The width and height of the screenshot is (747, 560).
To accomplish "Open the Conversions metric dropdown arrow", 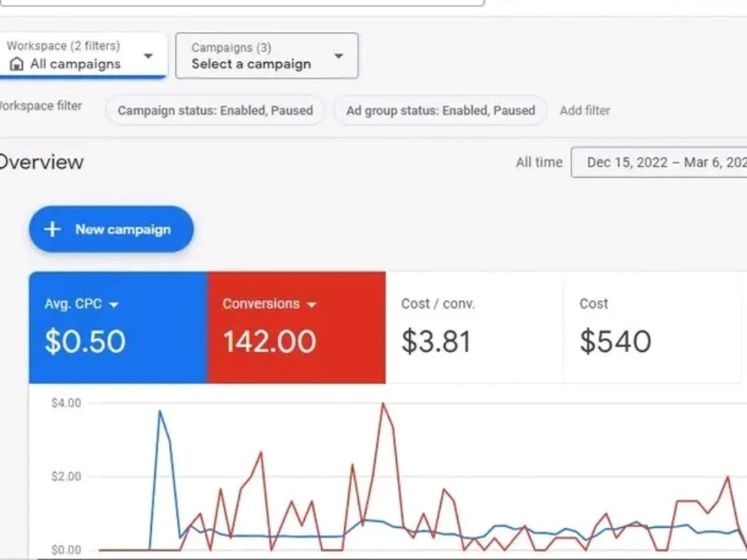I will (311, 305).
